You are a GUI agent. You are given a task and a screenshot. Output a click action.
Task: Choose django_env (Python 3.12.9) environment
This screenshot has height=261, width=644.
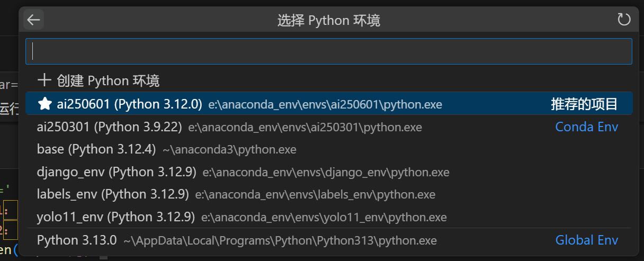coord(329,172)
